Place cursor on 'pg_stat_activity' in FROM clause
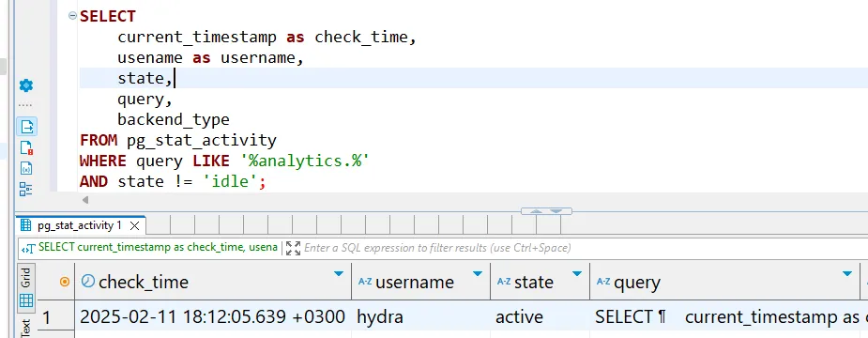The image size is (868, 338). (x=201, y=140)
